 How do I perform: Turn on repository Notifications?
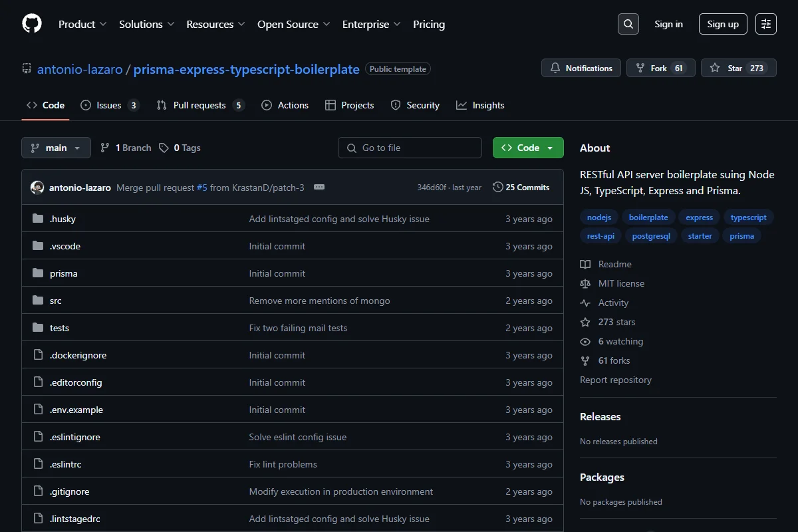(x=581, y=68)
